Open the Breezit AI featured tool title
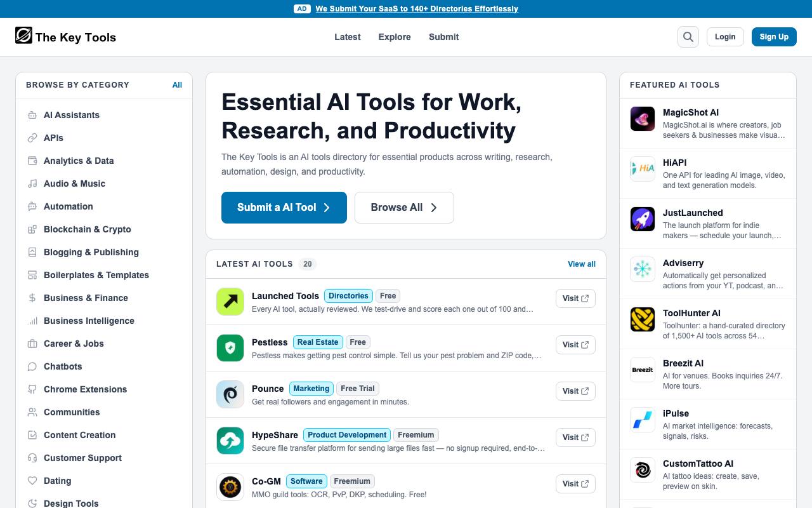The height and width of the screenshot is (508, 812). tap(683, 363)
